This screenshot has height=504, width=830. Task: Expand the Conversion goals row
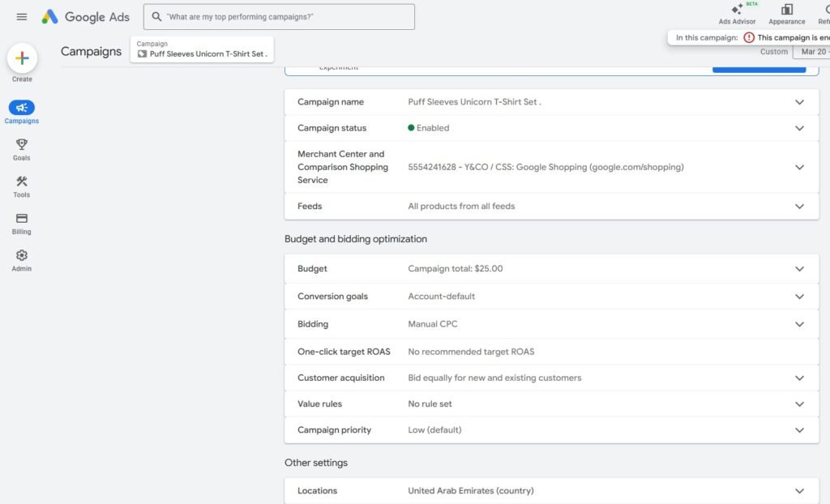tap(551, 297)
